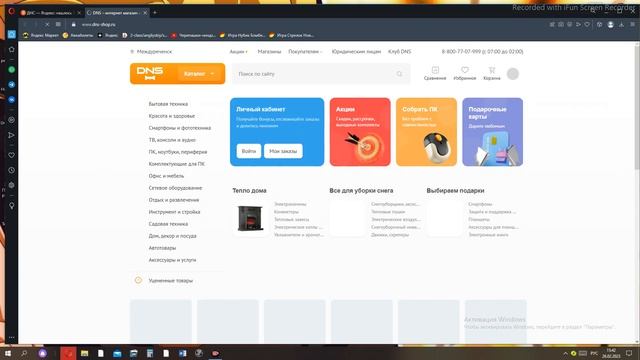This screenshot has height=360, width=640.
Task: Open Смартфоны и фототехника category
Action: pos(180,128)
